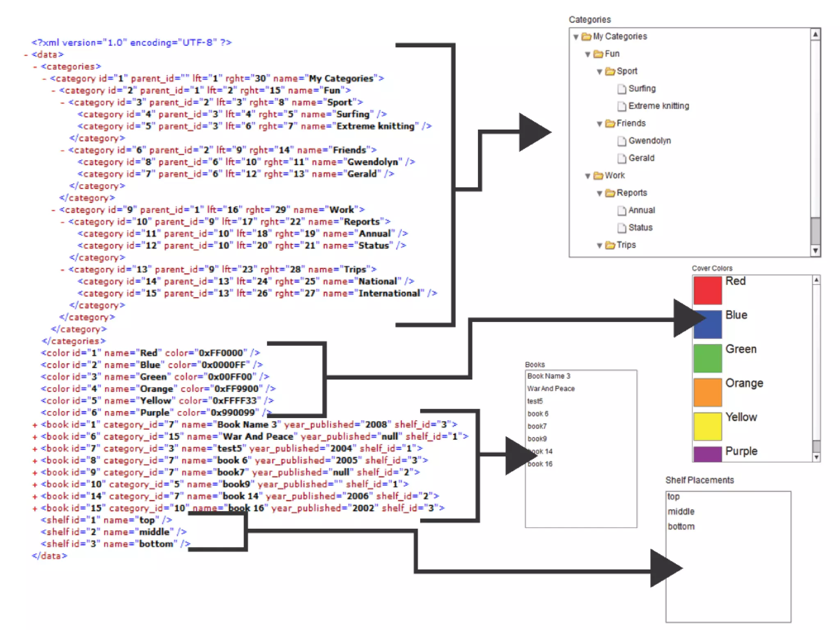This screenshot has width=840, height=630.
Task: Select middle in Shelf Placements list
Action: tap(680, 511)
